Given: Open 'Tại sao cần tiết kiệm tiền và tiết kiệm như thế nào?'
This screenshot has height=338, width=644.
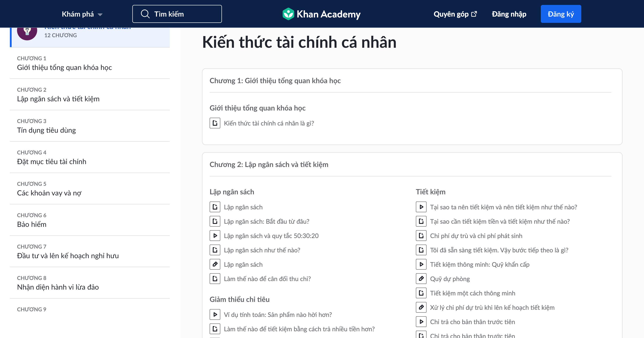Looking at the screenshot, I should click(500, 221).
